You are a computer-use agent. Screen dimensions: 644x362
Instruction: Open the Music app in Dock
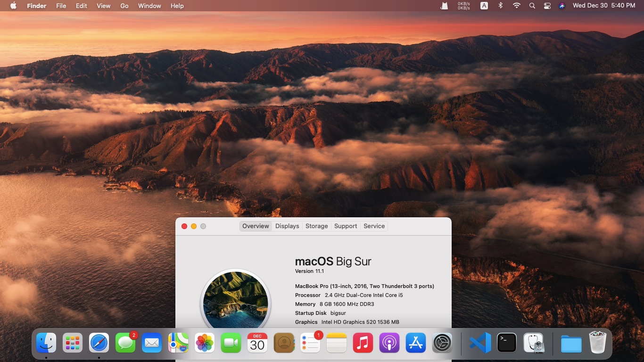coord(363,343)
